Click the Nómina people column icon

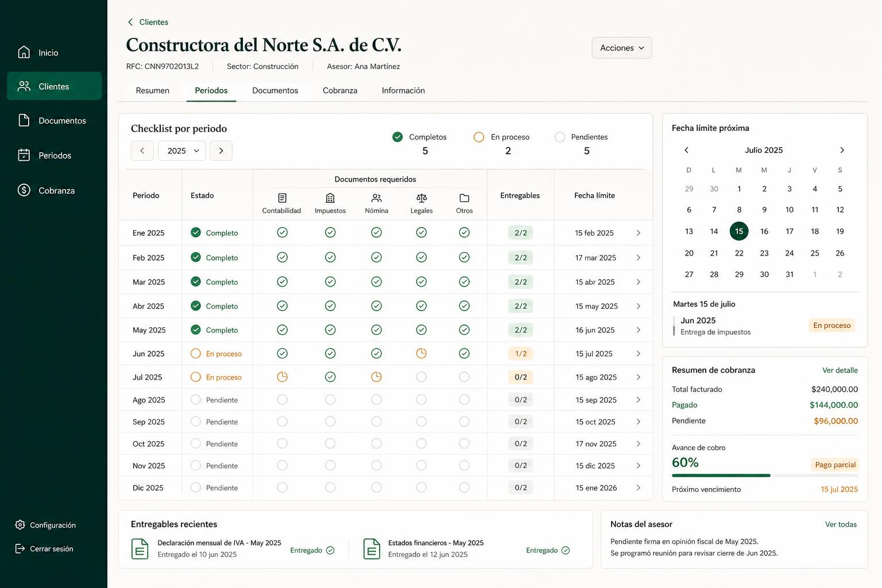pos(377,198)
